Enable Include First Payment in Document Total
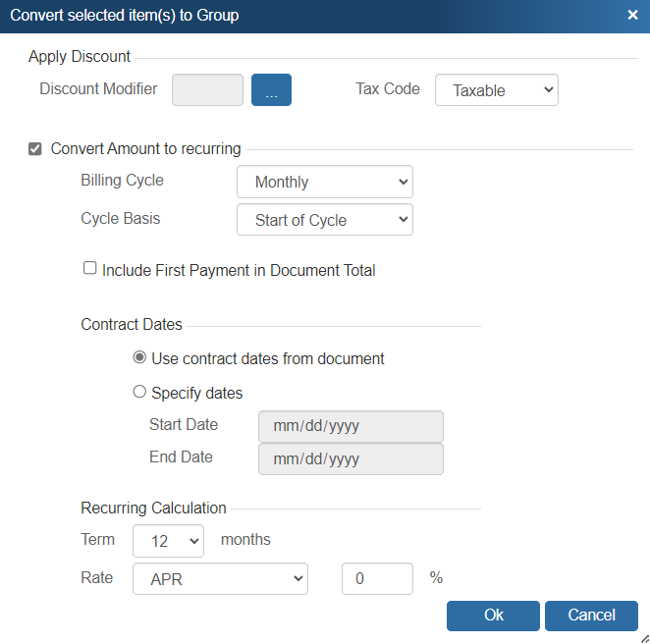The width and height of the screenshot is (650, 644). (x=90, y=269)
